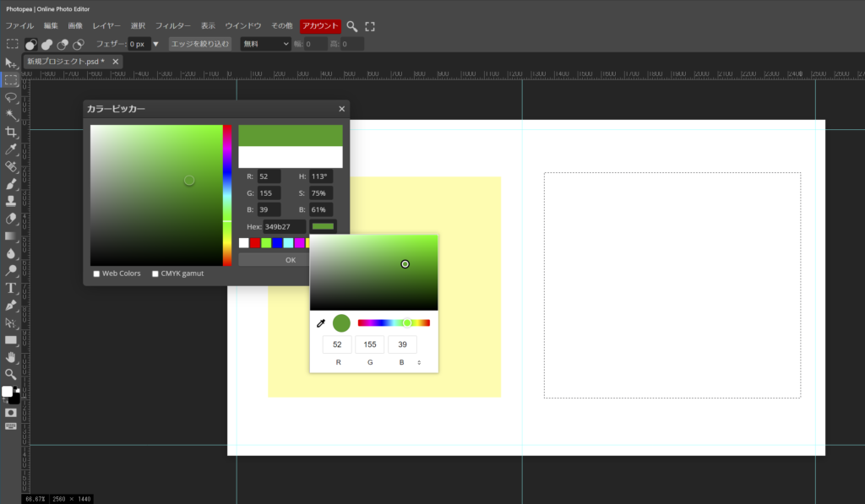Select the Lasso tool

tap(11, 98)
